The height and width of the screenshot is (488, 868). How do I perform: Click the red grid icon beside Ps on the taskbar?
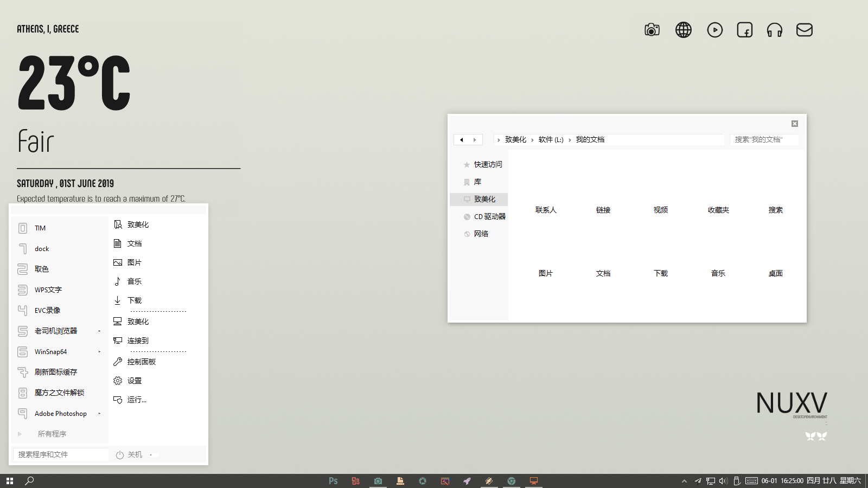tap(355, 481)
